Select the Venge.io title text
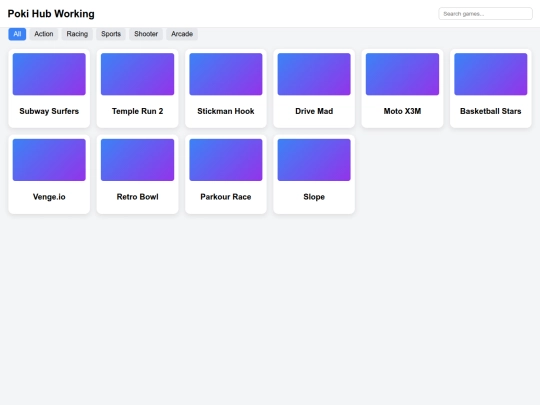 [x=49, y=197]
